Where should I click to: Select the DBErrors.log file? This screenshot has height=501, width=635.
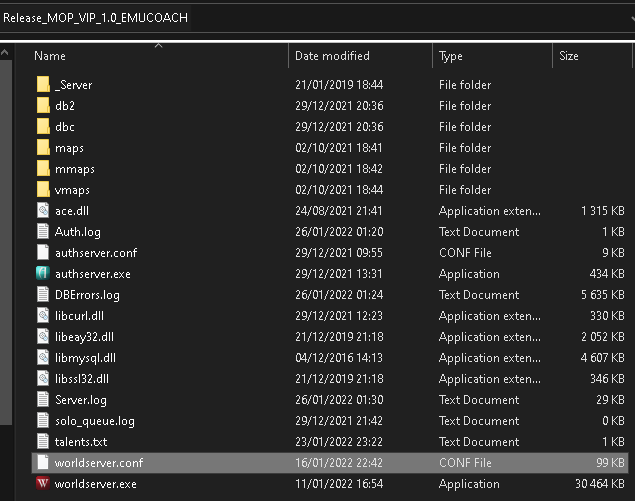(87, 295)
